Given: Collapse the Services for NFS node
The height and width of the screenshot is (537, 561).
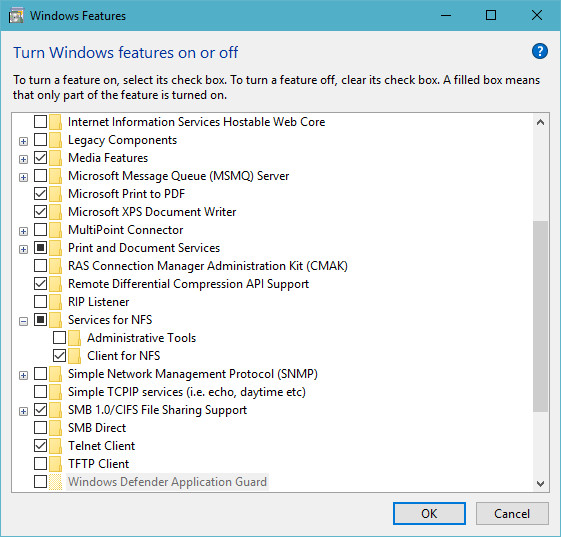Looking at the screenshot, I should click(23, 321).
